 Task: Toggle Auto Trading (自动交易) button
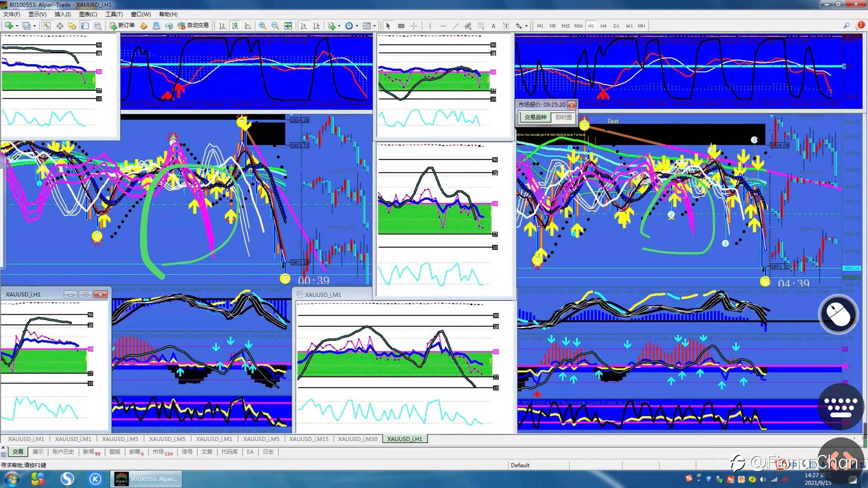(193, 26)
